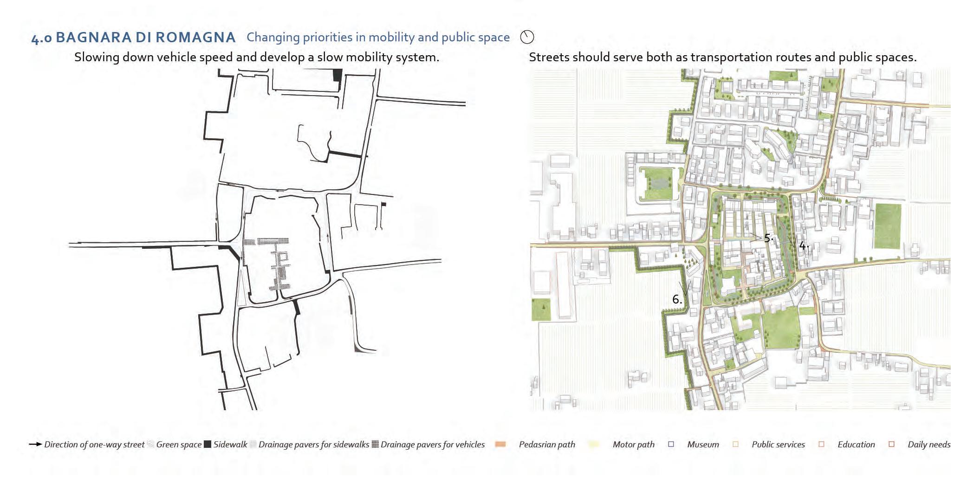Click the '4.' viewpoint label on the map
This screenshot has width=980, height=478.
[804, 245]
